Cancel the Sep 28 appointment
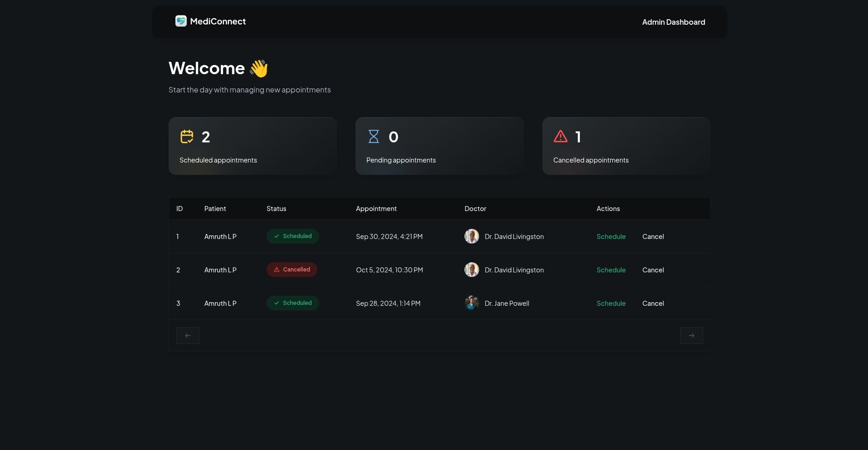The image size is (868, 450). tap(653, 304)
